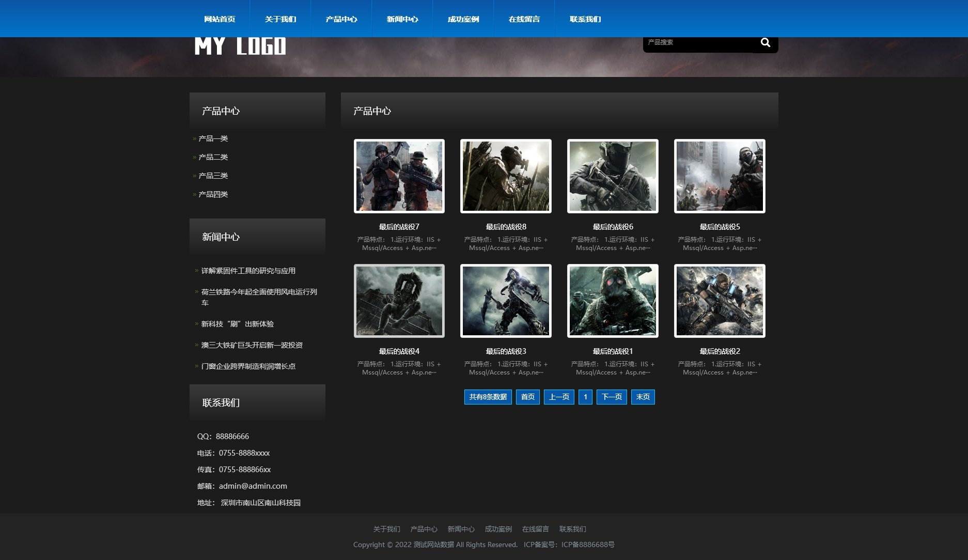Image resolution: width=968 pixels, height=560 pixels.
Task: Click the MY LOGO site logo
Action: 240,46
